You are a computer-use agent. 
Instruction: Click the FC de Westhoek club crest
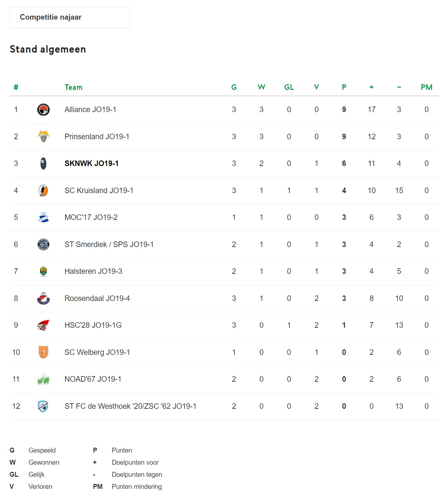click(x=43, y=406)
